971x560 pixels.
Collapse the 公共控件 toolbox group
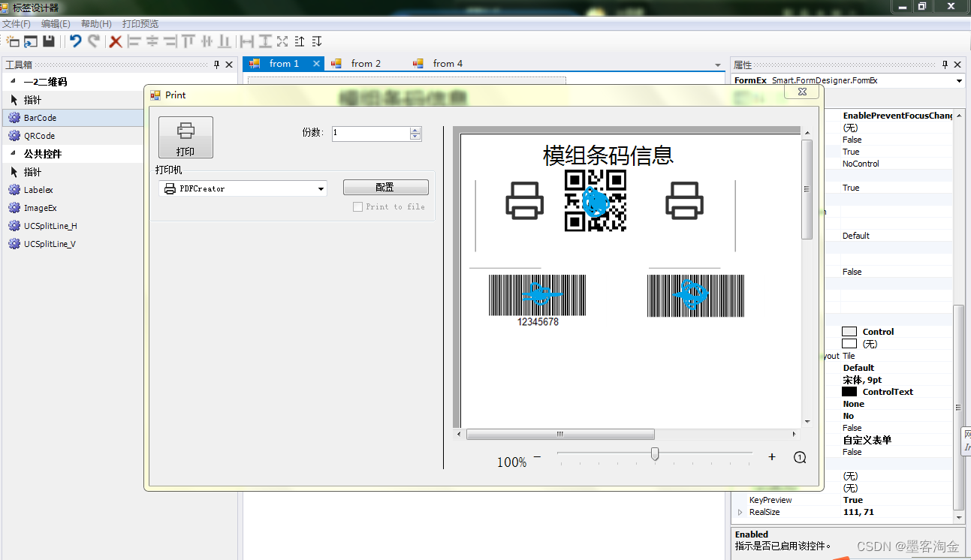(x=13, y=153)
